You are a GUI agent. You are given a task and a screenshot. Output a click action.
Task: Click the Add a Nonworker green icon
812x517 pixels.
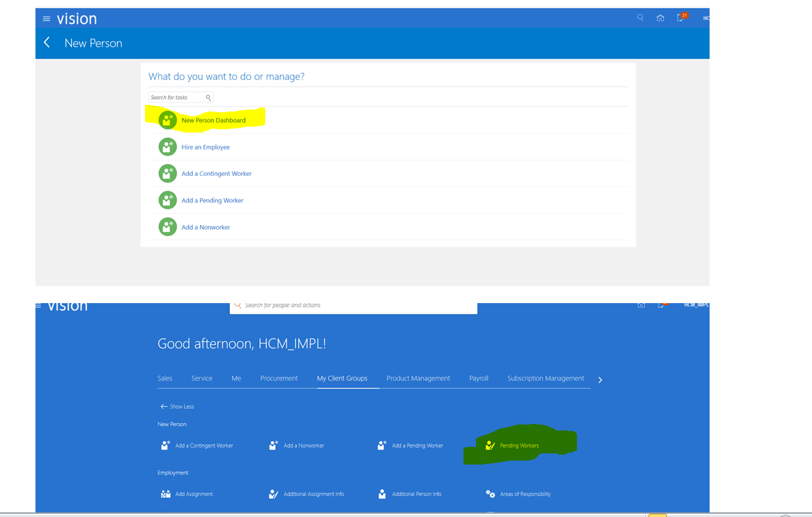(x=167, y=226)
